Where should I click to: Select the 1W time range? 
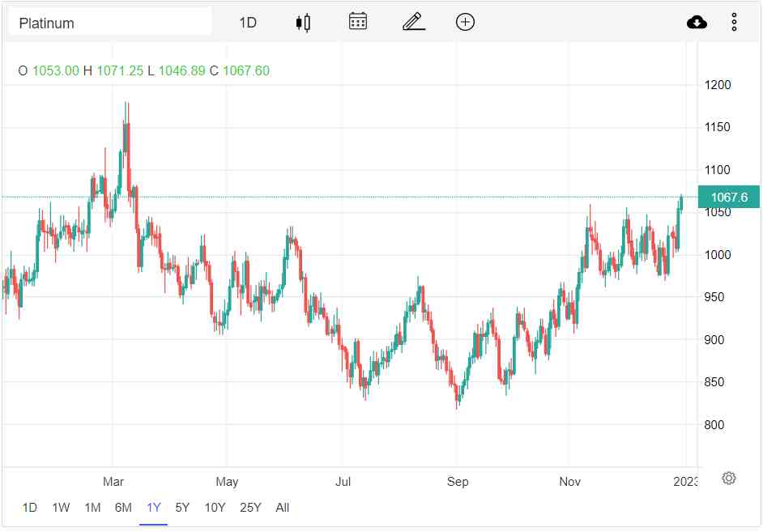click(x=61, y=508)
